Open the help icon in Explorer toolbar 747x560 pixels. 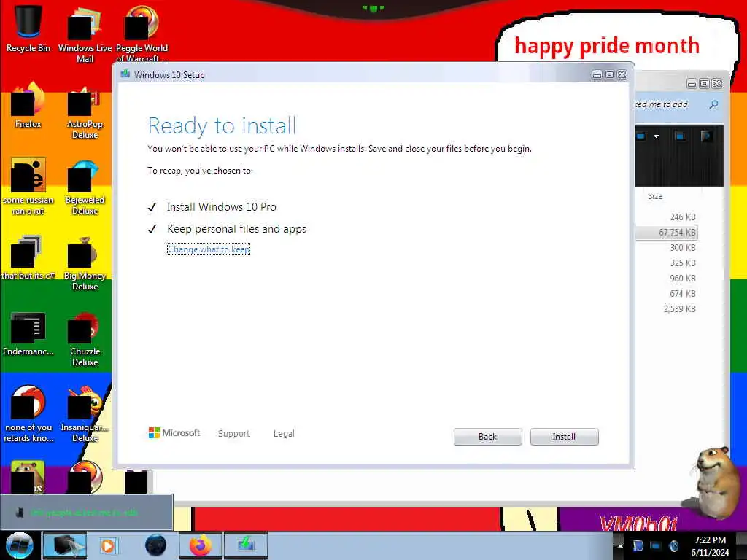706,136
